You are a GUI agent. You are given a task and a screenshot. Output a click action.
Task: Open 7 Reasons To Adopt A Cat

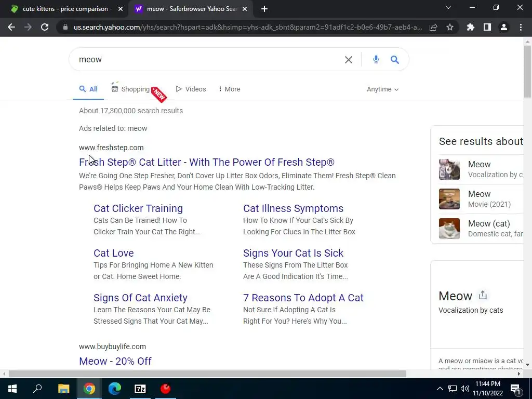pyautogui.click(x=303, y=298)
